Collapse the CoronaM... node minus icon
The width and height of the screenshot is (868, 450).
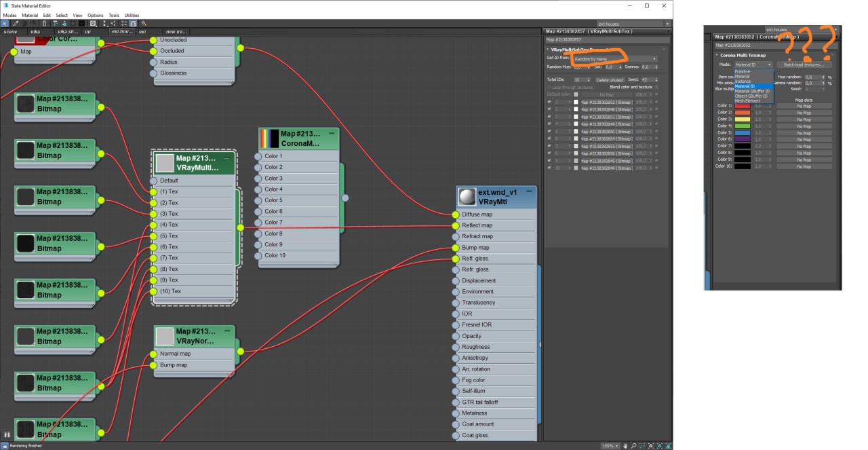[x=332, y=134]
